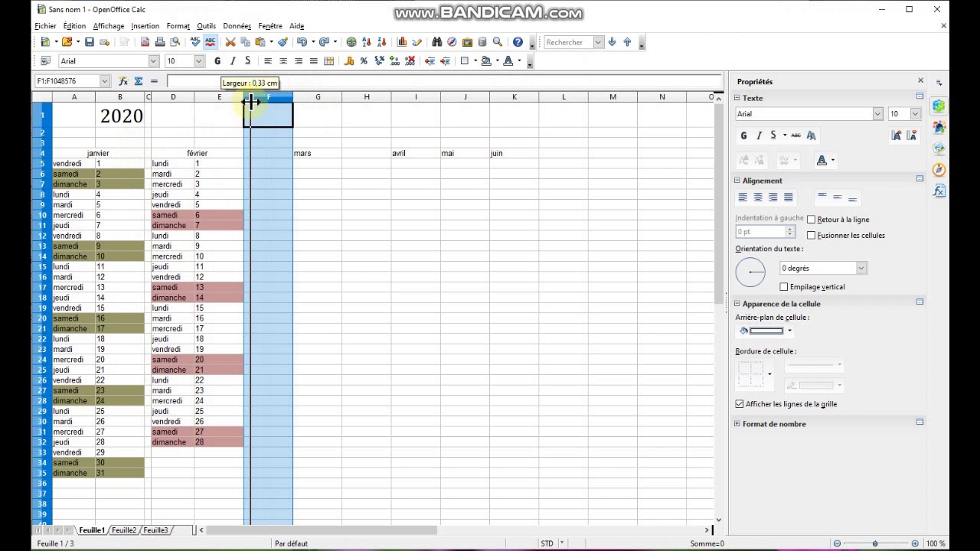
Task: Click the Merge Cells toolbar icon
Action: pos(328,61)
